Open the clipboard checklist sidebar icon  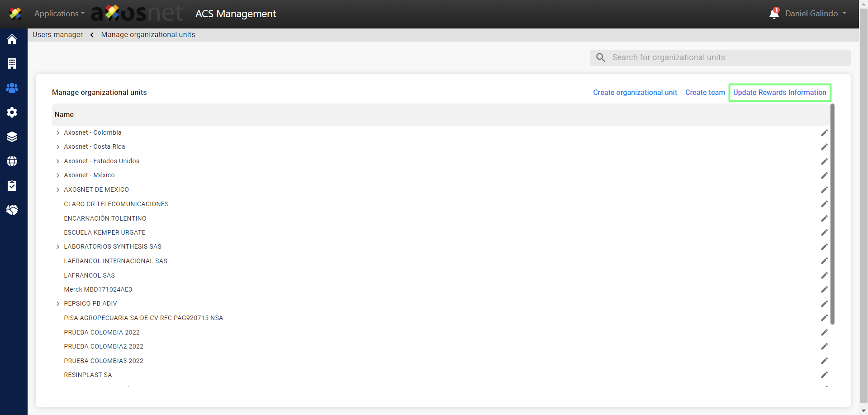pyautogui.click(x=12, y=185)
